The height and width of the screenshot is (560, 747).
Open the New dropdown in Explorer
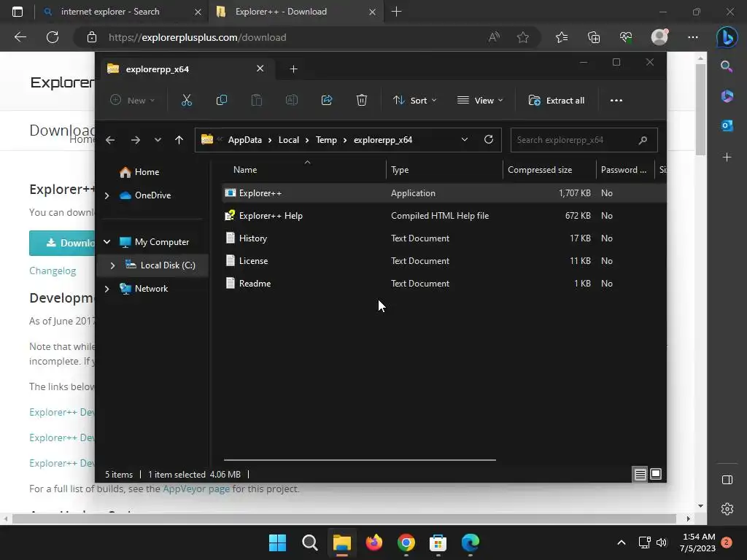(x=133, y=101)
